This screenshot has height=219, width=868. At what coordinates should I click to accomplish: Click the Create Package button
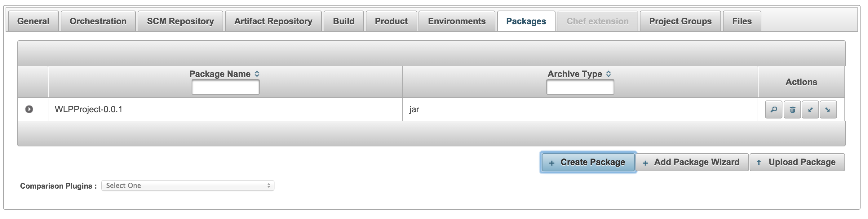[x=588, y=163]
